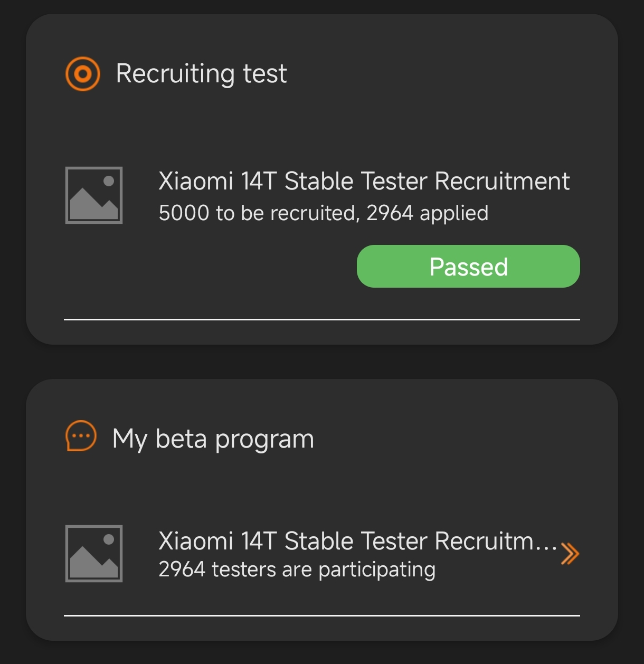The width and height of the screenshot is (644, 664).
Task: Click the My beta program section heading
Action: (213, 439)
